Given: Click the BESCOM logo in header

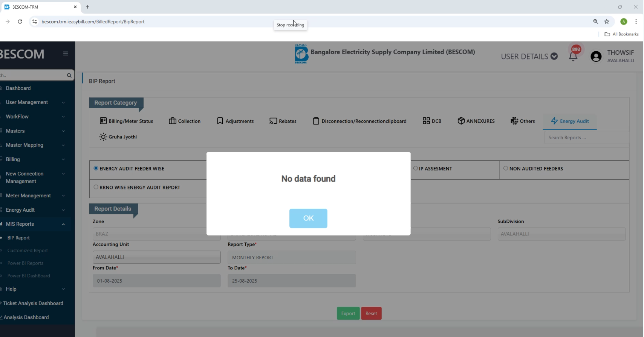Looking at the screenshot, I should pos(301,54).
